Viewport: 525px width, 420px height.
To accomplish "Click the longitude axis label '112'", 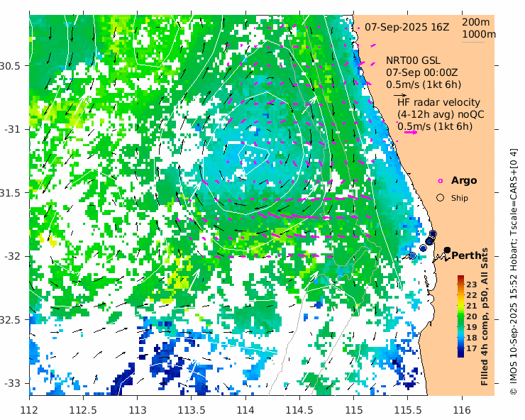I will coord(29,410).
